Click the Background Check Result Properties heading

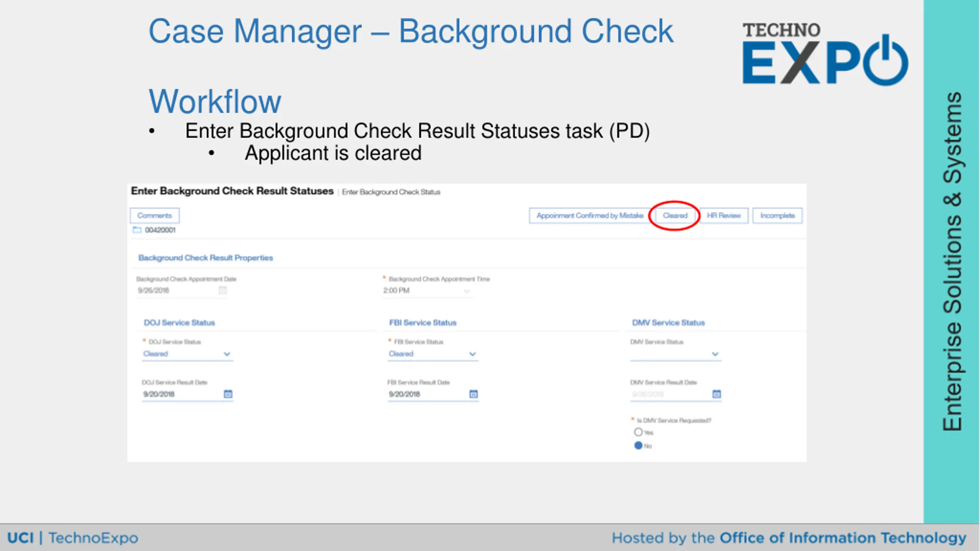[206, 258]
